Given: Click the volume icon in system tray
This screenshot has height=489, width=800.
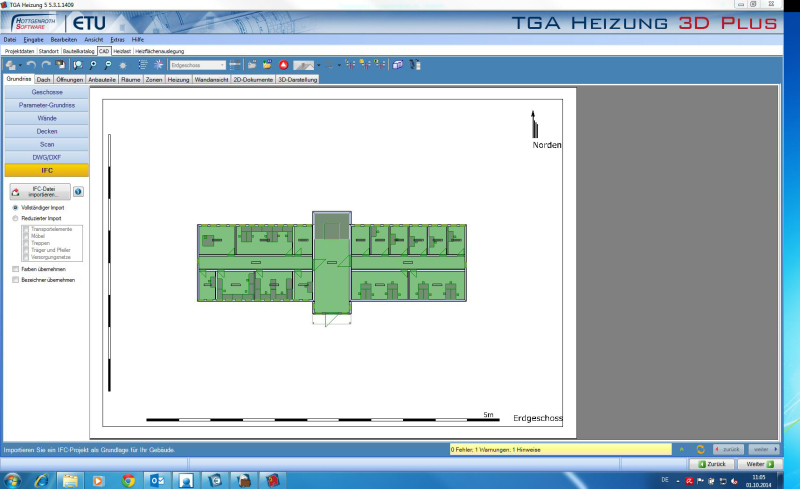Looking at the screenshot, I should tap(734, 481).
